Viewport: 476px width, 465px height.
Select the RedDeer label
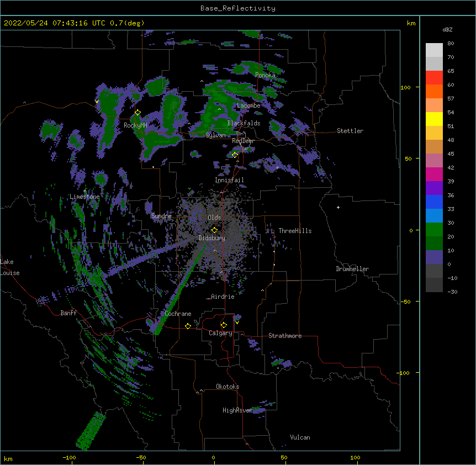(243, 141)
